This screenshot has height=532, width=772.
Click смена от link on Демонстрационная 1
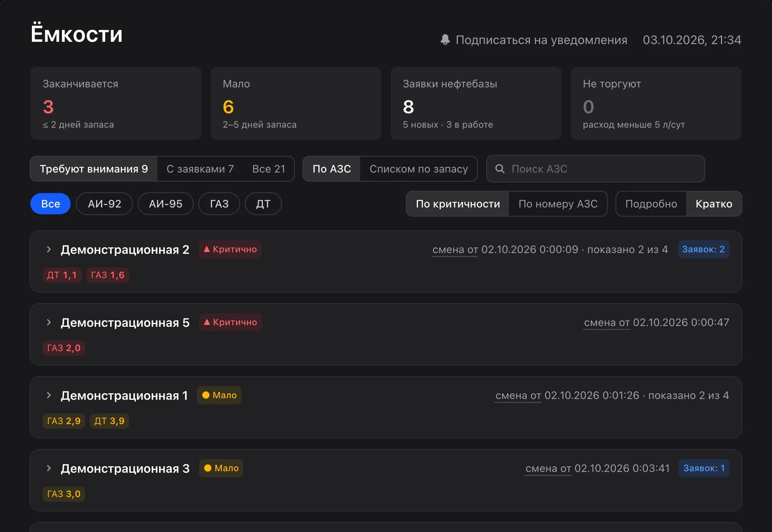click(x=518, y=396)
